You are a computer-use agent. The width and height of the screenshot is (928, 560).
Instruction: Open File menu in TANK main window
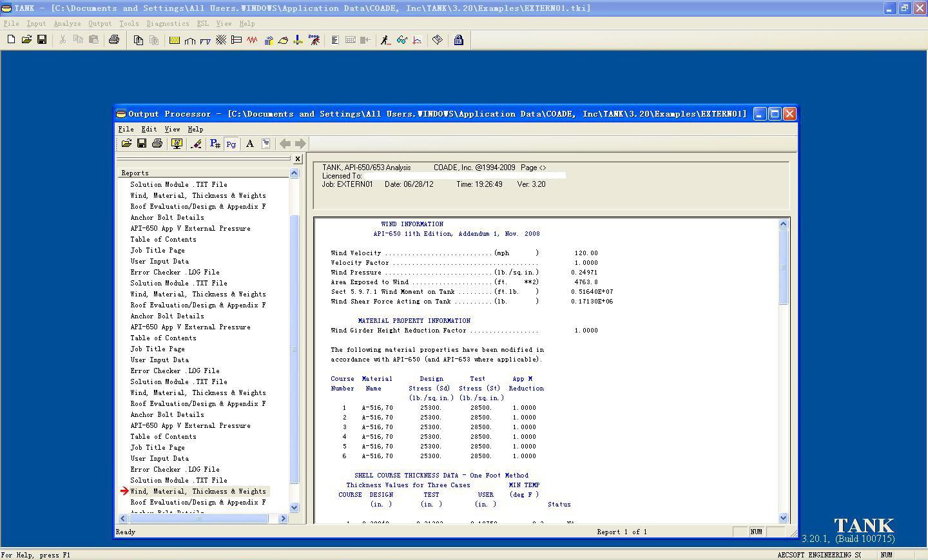[11, 23]
